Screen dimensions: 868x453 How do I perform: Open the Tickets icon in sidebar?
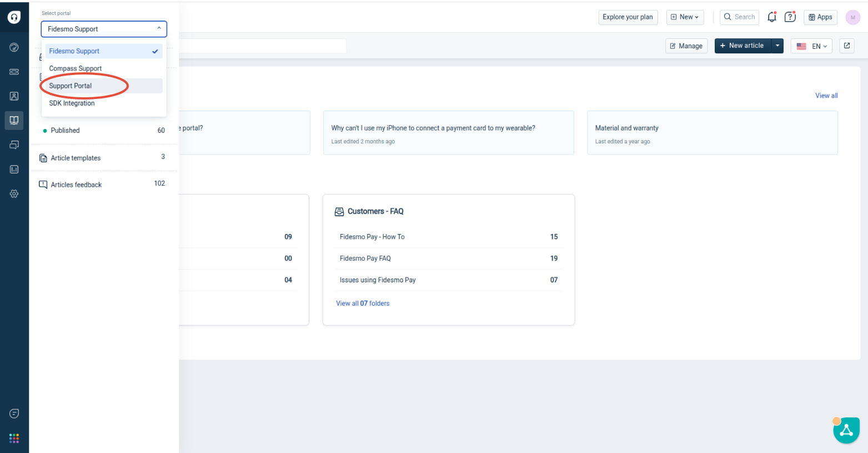[14, 72]
